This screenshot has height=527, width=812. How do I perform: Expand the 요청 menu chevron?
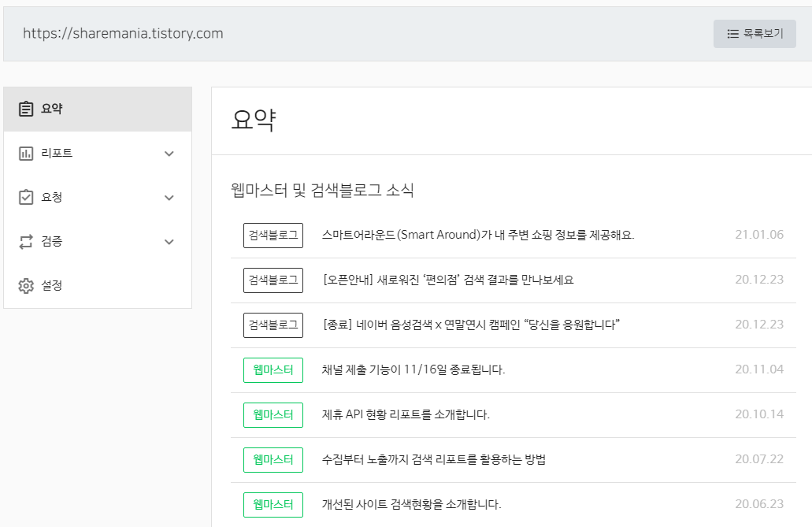click(x=169, y=198)
